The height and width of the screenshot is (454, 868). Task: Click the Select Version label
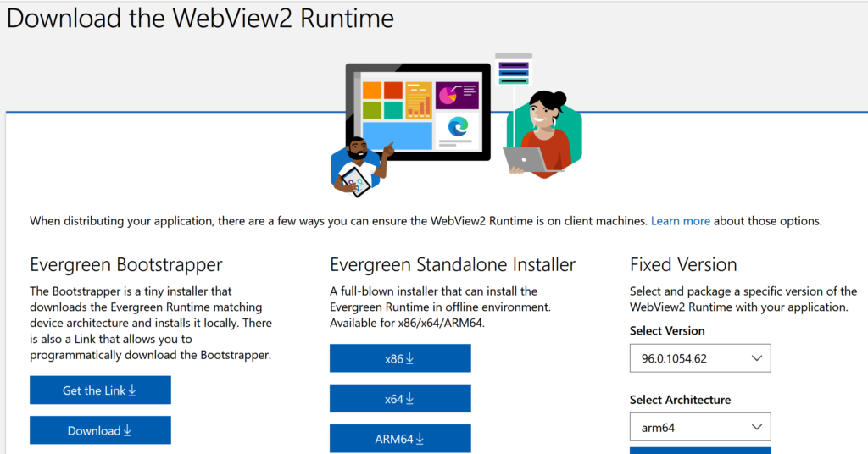(667, 330)
